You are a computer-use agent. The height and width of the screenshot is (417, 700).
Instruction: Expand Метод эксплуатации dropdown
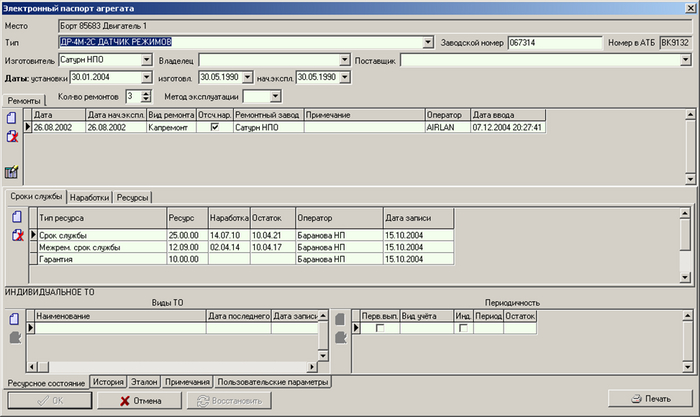pyautogui.click(x=275, y=96)
